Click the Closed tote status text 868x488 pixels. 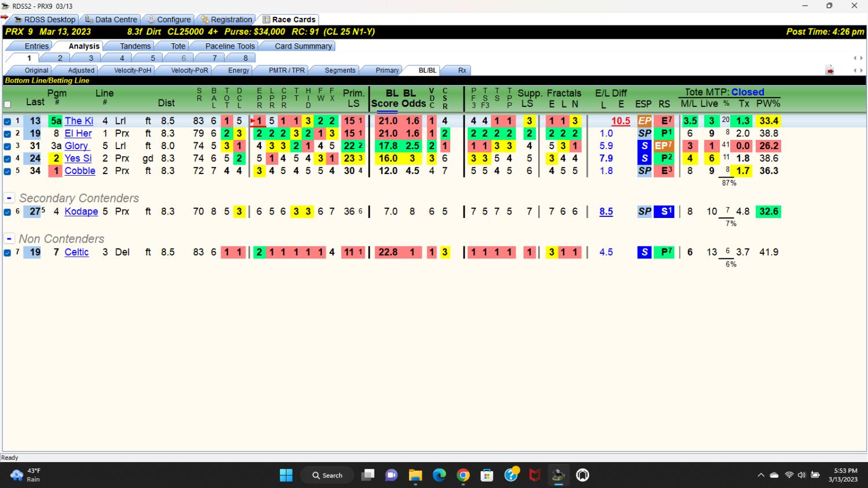tap(748, 92)
